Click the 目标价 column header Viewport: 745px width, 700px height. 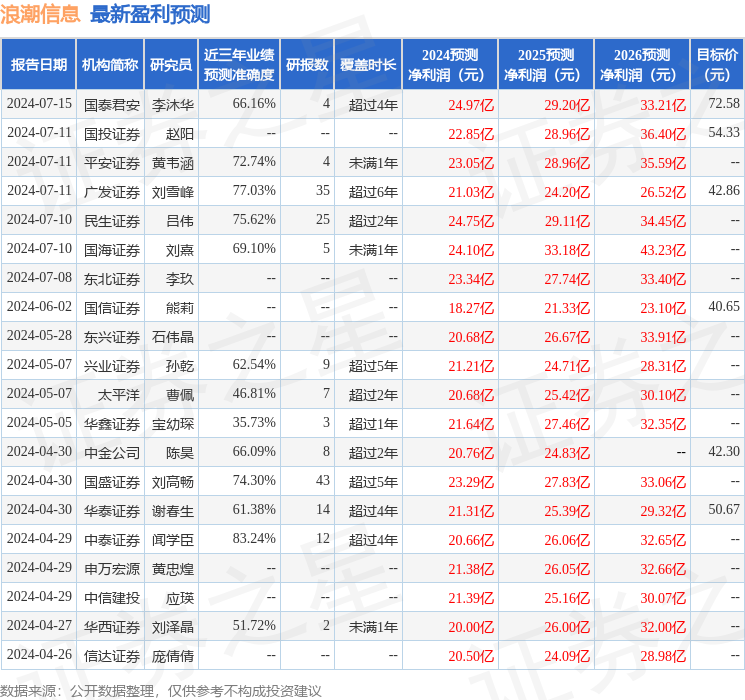717,65
